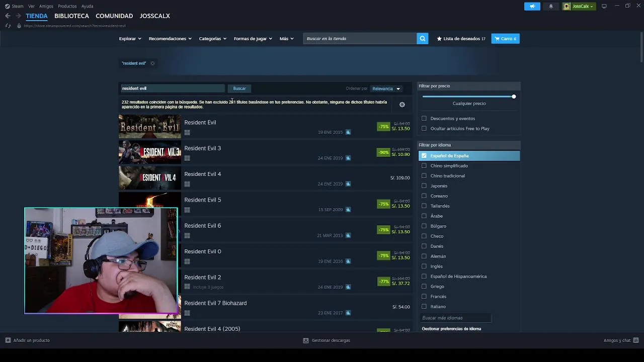The image size is (644, 362).
Task: Click the store search magnifier button
Action: (423, 39)
